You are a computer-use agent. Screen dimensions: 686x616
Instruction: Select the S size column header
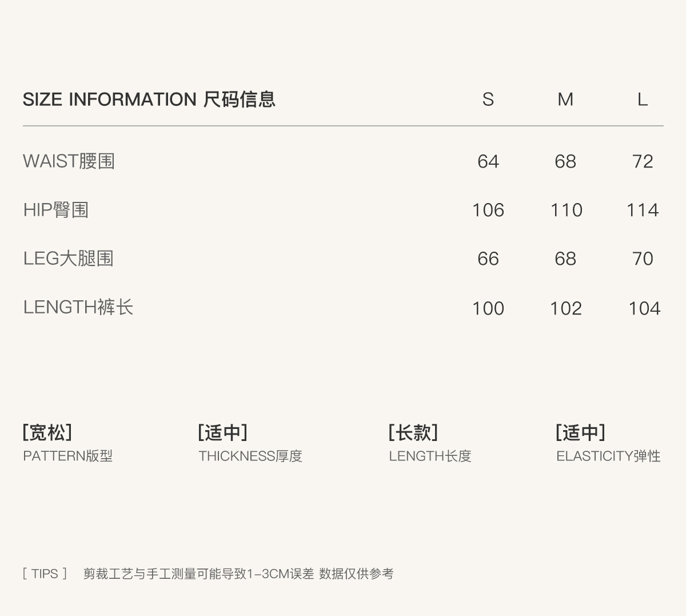[488, 100]
